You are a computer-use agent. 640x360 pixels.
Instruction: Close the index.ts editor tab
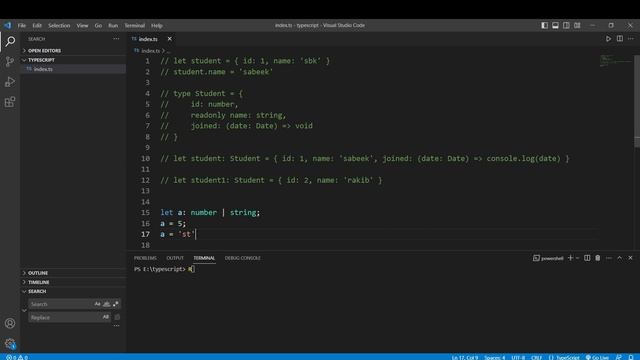tap(169, 39)
